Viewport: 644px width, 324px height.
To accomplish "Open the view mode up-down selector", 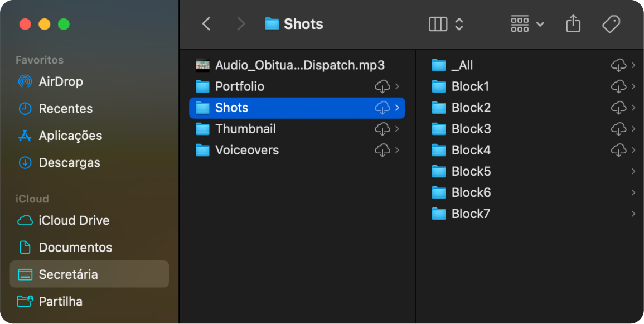I will pos(459,24).
